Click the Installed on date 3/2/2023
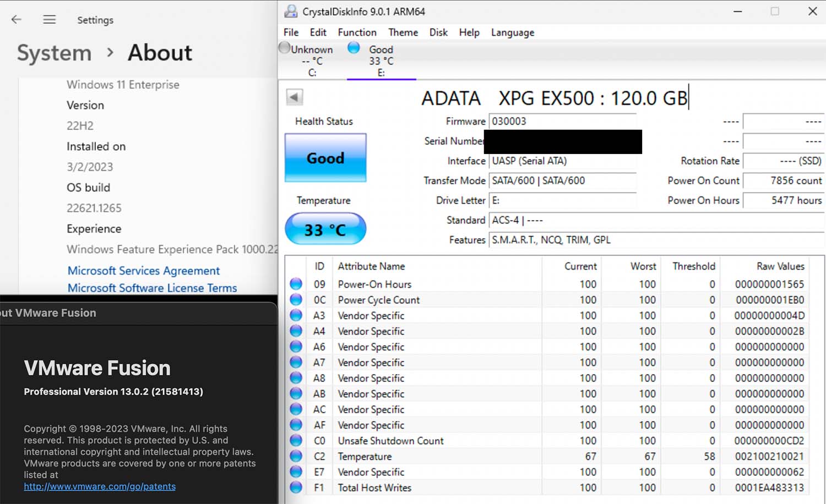Viewport: 826px width, 504px height. pyautogui.click(x=90, y=167)
